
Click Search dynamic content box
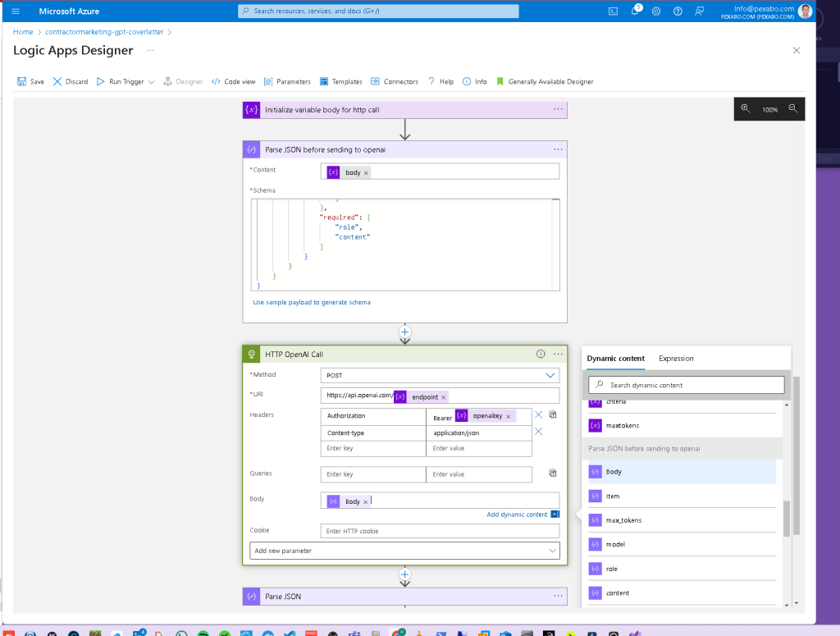click(687, 385)
